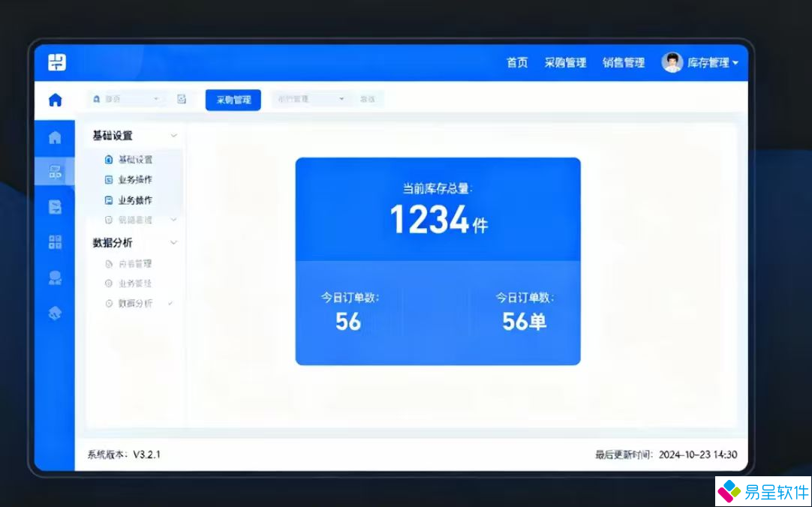Select the 基础设置 section header
812x507 pixels.
coord(113,136)
